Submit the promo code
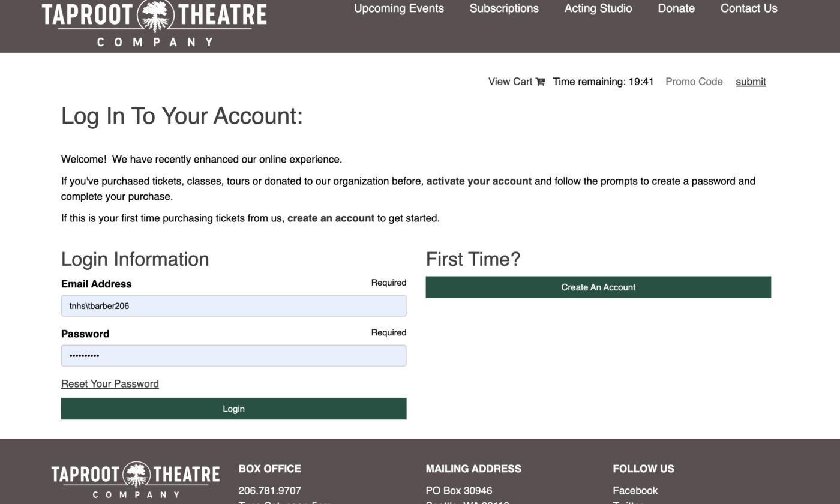Image resolution: width=840 pixels, height=504 pixels. tap(751, 82)
